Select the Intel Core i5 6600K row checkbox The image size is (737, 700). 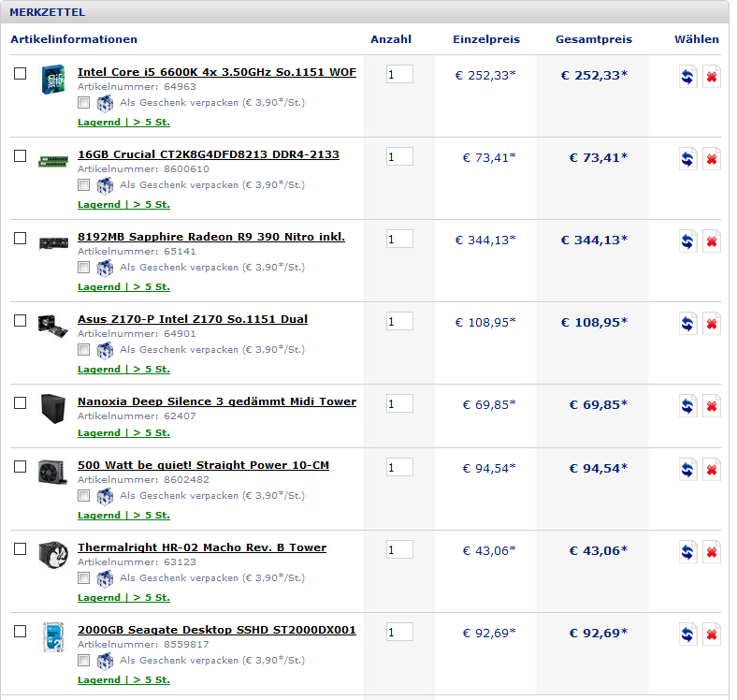(20, 73)
